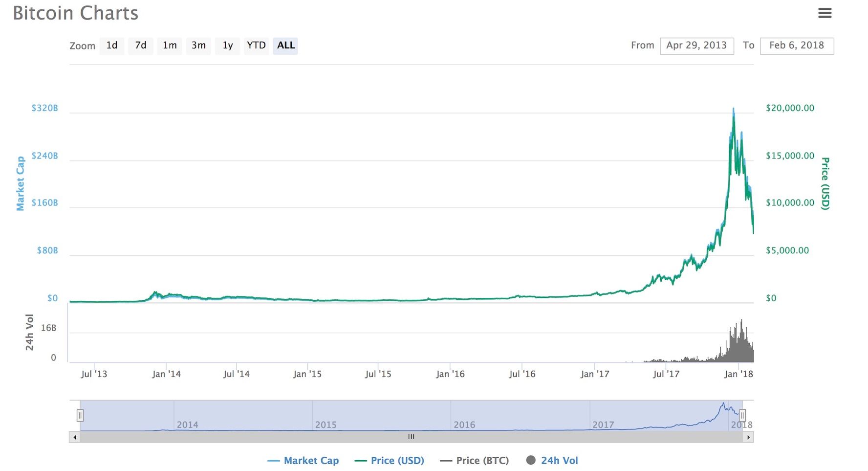Click the vertical Price (USD) axis title
Image resolution: width=868 pixels, height=471 pixels.
(825, 183)
